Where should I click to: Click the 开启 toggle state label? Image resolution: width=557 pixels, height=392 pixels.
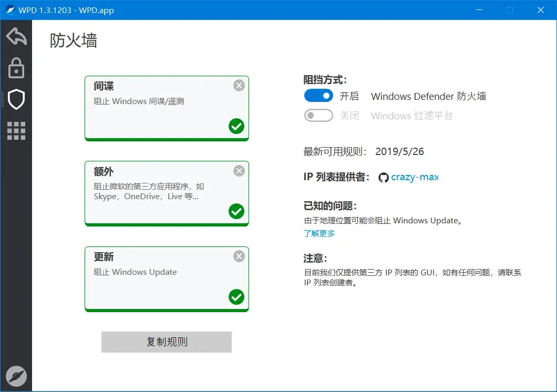coord(349,96)
